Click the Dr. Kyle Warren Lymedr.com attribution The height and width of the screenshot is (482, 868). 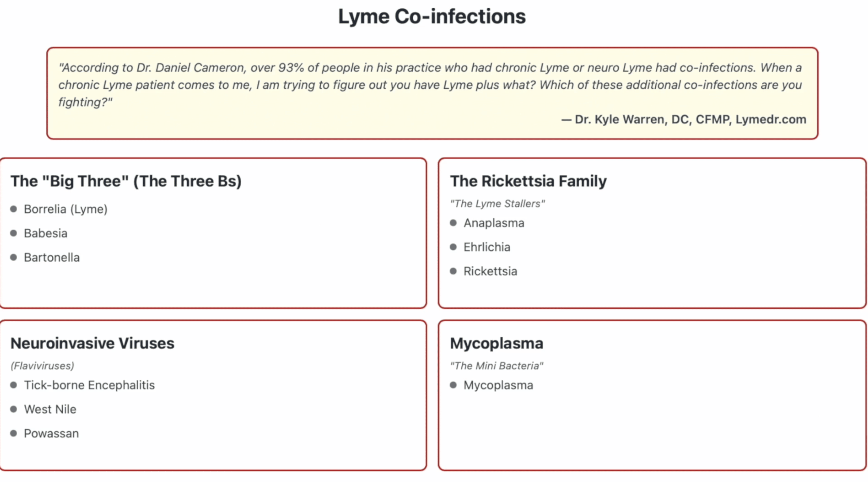click(x=684, y=119)
